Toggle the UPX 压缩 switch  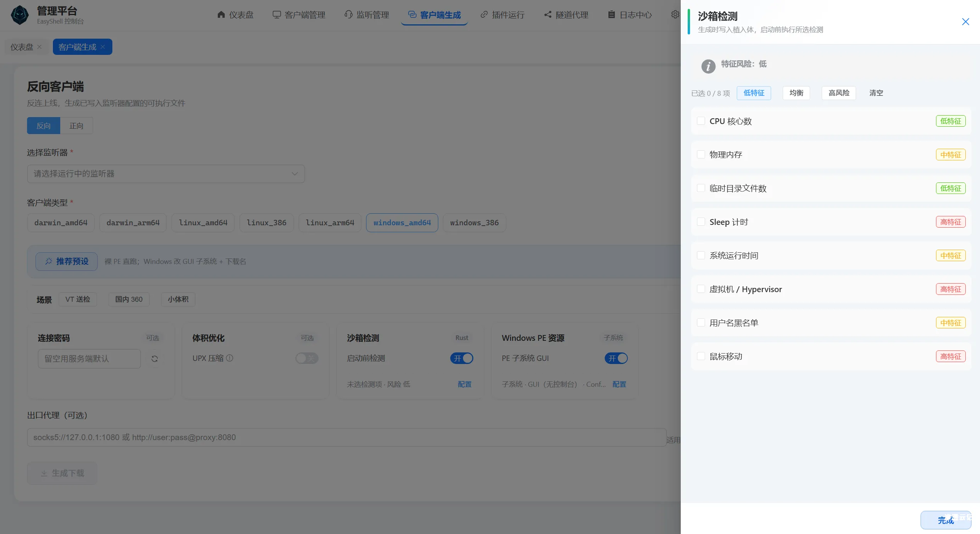click(307, 358)
